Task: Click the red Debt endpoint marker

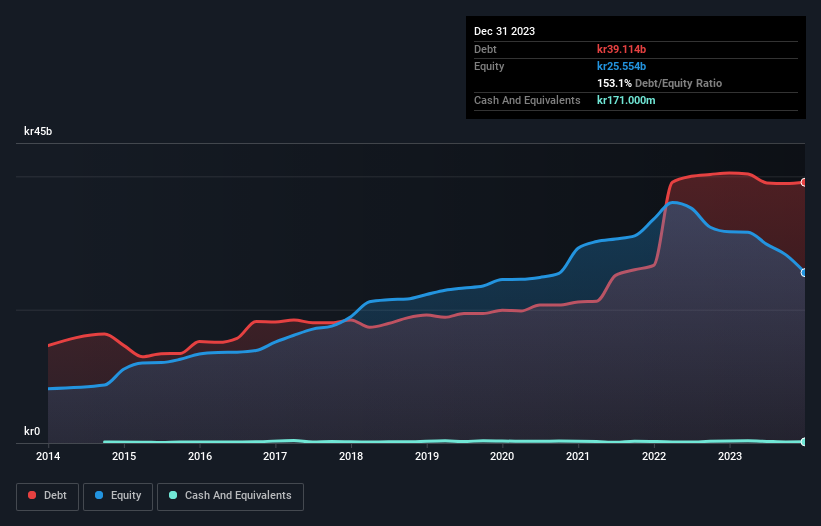Action: (804, 182)
